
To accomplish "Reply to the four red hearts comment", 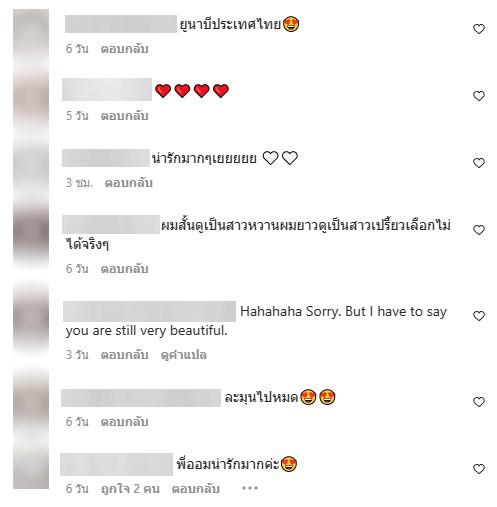I will pyautogui.click(x=124, y=116).
